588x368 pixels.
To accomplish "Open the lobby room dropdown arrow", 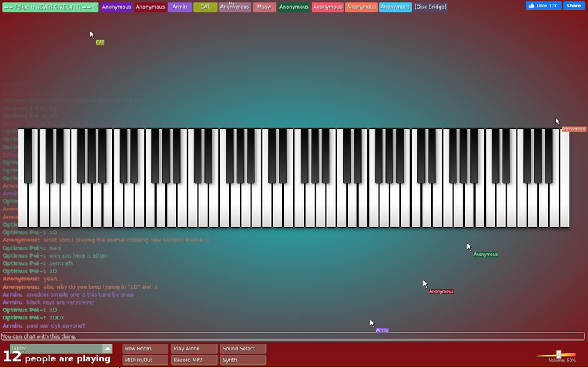I will point(107,349).
